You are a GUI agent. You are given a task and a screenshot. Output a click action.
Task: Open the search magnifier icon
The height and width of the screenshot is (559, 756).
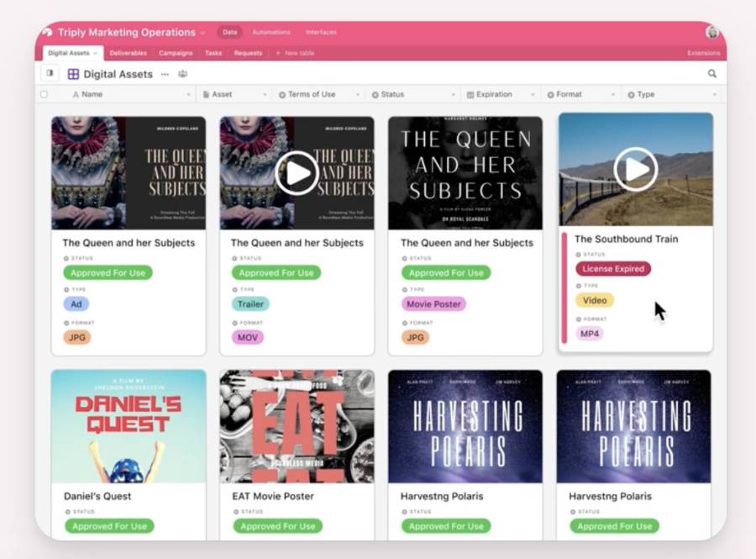[712, 74]
